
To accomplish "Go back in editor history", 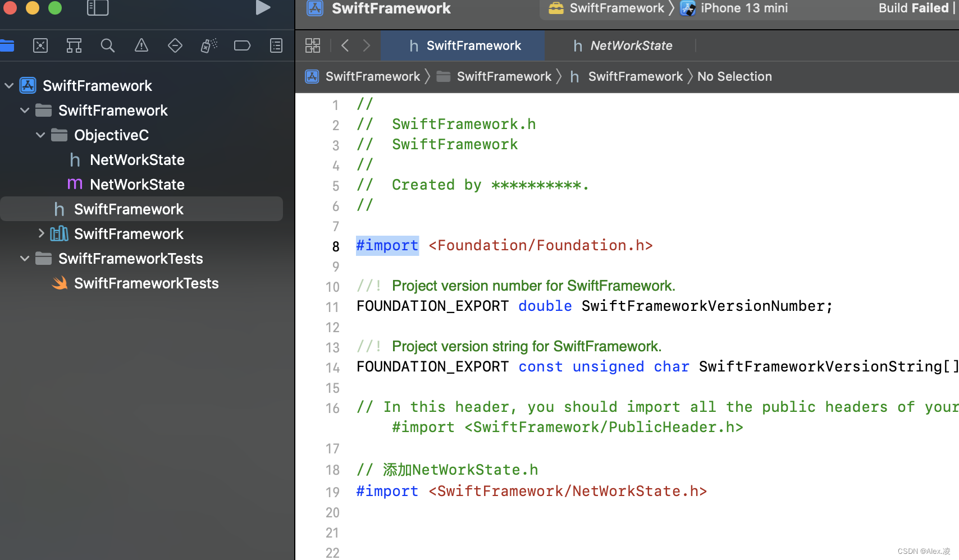I will (x=345, y=45).
